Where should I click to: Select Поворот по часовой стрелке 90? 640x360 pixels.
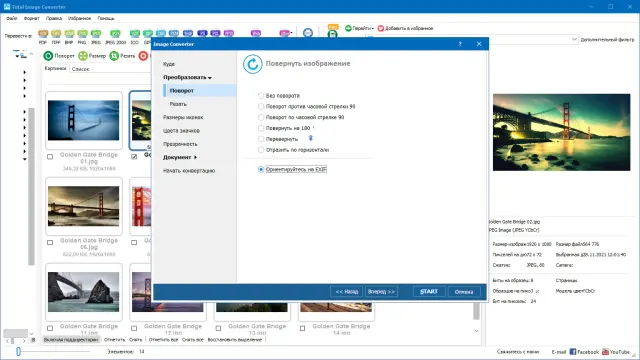pyautogui.click(x=261, y=117)
